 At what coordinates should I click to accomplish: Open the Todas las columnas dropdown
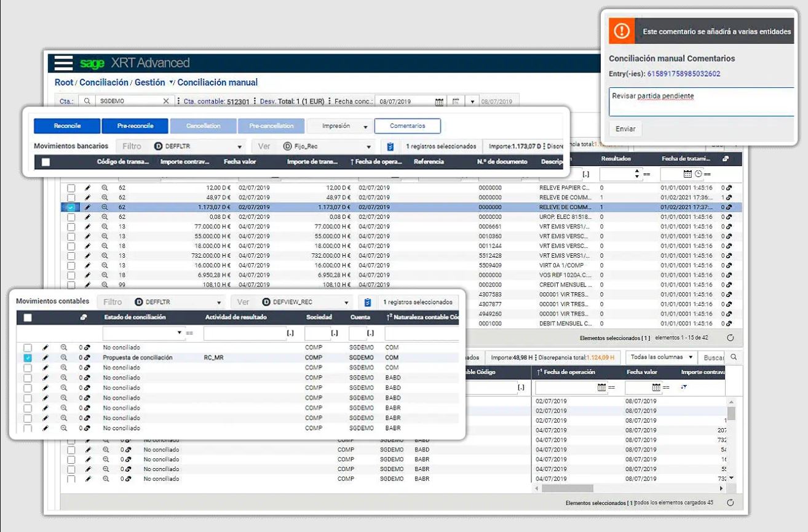[662, 357]
